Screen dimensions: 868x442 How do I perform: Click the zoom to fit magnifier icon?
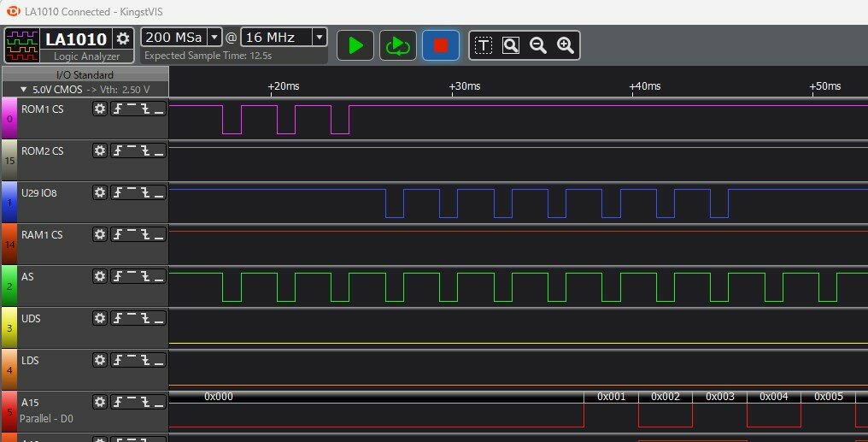511,45
